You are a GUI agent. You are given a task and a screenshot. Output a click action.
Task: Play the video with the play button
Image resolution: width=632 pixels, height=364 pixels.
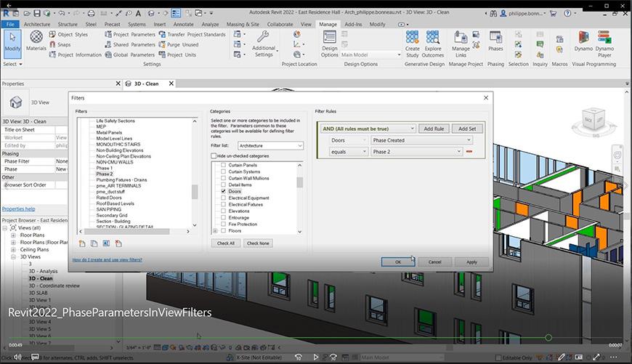[x=315, y=357]
